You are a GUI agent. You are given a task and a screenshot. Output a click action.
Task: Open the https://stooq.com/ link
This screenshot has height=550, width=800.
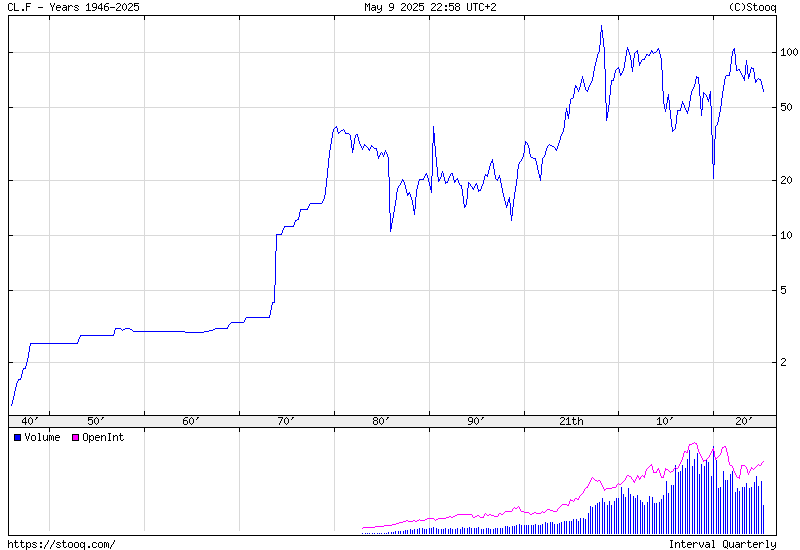(x=61, y=544)
